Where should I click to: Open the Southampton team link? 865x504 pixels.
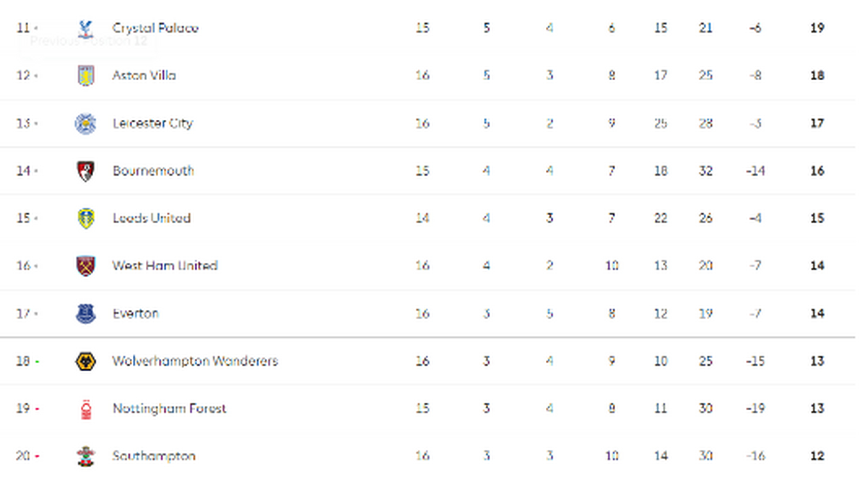[x=154, y=456]
